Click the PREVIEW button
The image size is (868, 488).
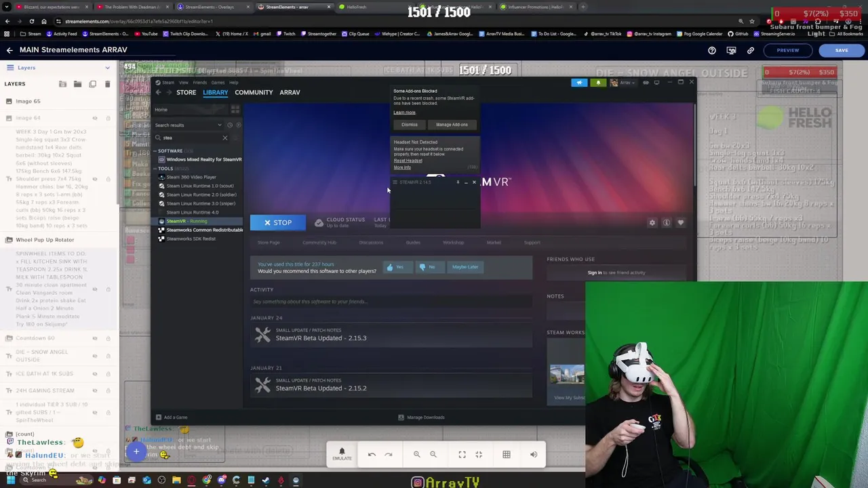click(788, 50)
